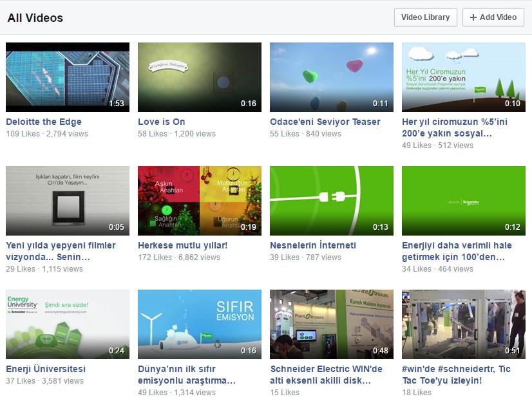Open the Her Yıl Ciromuzun thumbnail
Screen dimensions: 532x410
click(464, 77)
